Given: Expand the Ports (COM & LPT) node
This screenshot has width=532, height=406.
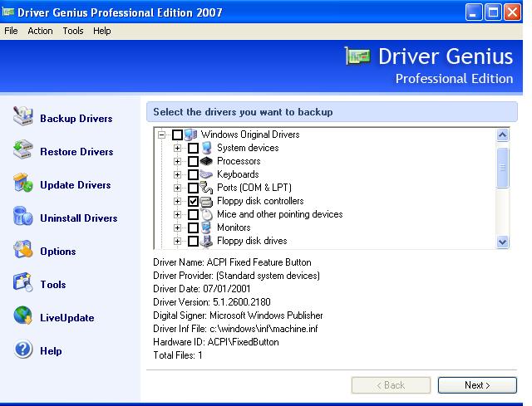Looking at the screenshot, I should point(177,188).
